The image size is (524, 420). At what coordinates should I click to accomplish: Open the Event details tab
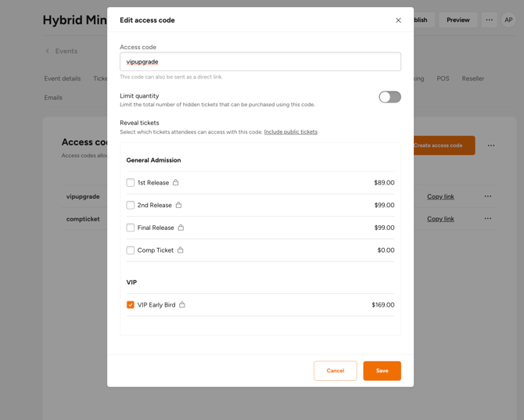[x=63, y=78]
